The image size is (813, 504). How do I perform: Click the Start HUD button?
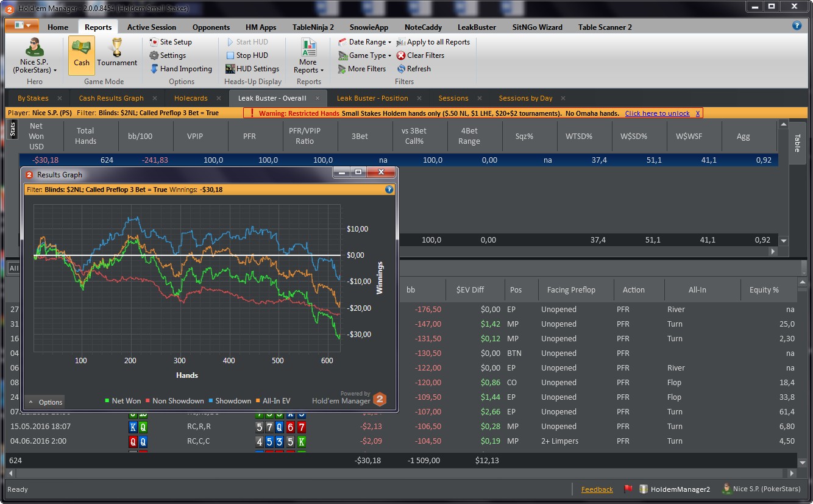pos(246,42)
